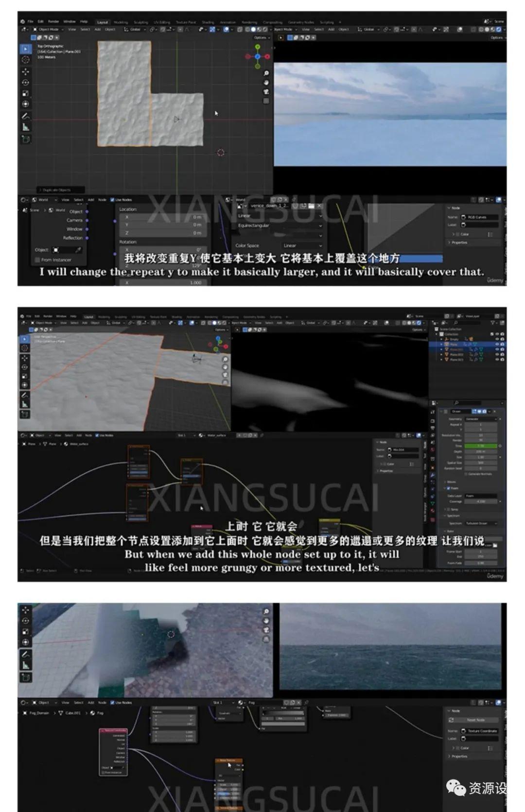
Task: Select the Rotate tool in the bottom Blender screenshot
Action: 25,621
